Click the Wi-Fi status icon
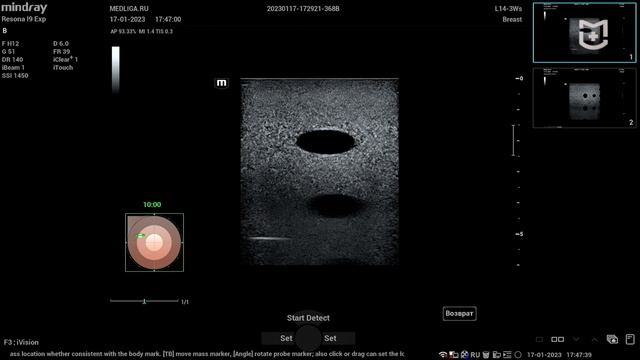The height and width of the screenshot is (360, 640). (443, 355)
